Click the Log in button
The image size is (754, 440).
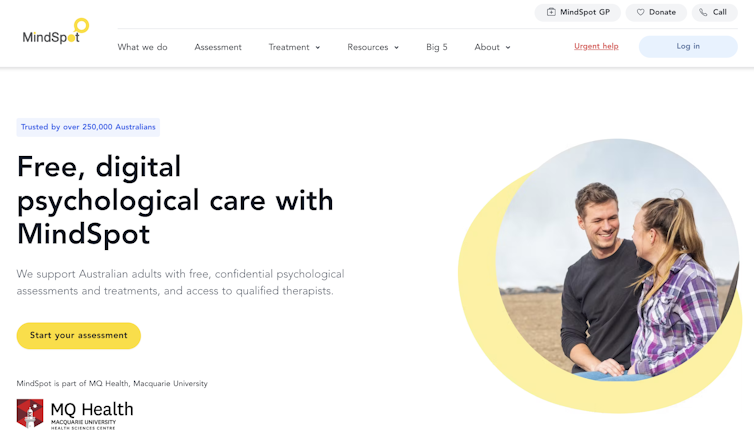[x=688, y=47]
